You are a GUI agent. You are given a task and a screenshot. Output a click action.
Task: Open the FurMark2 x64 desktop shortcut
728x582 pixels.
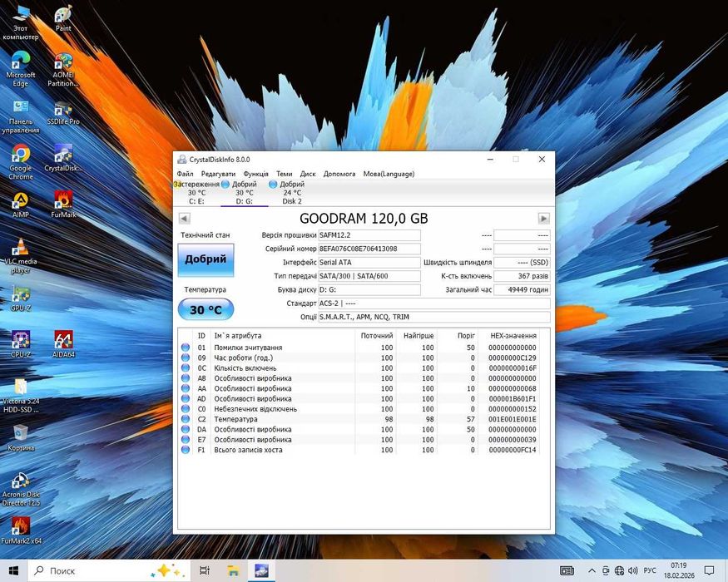coord(21,531)
